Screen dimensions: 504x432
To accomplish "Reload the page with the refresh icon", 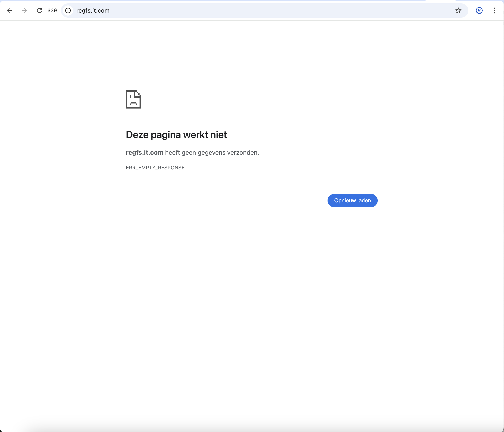I will 39,10.
